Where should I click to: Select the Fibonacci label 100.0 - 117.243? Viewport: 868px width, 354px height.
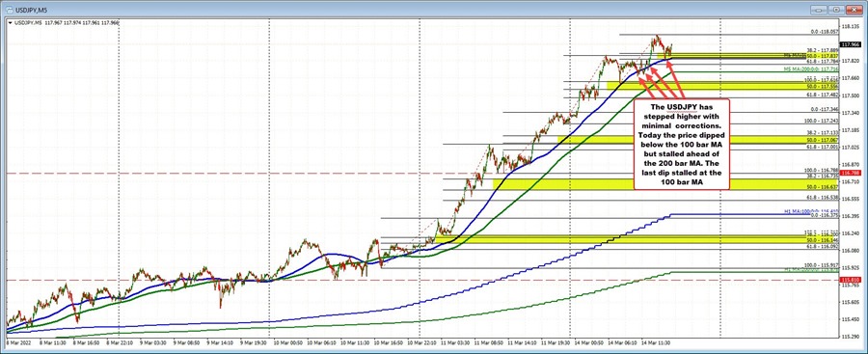point(821,121)
